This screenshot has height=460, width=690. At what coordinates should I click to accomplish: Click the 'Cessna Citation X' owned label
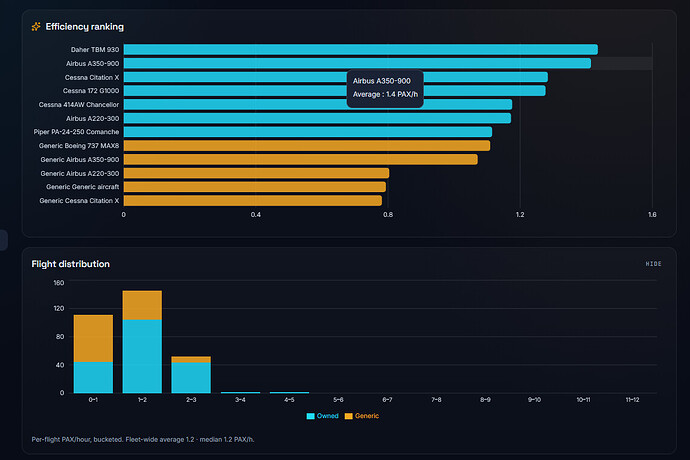pos(92,77)
